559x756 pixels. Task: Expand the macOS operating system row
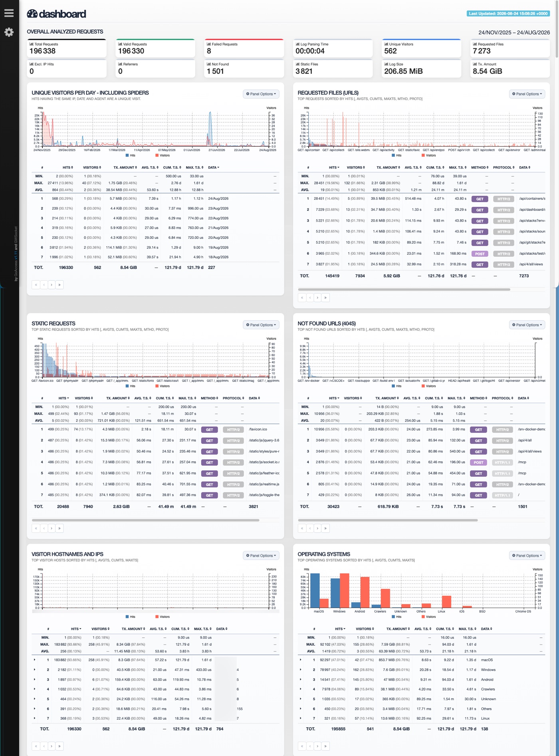[300, 660]
